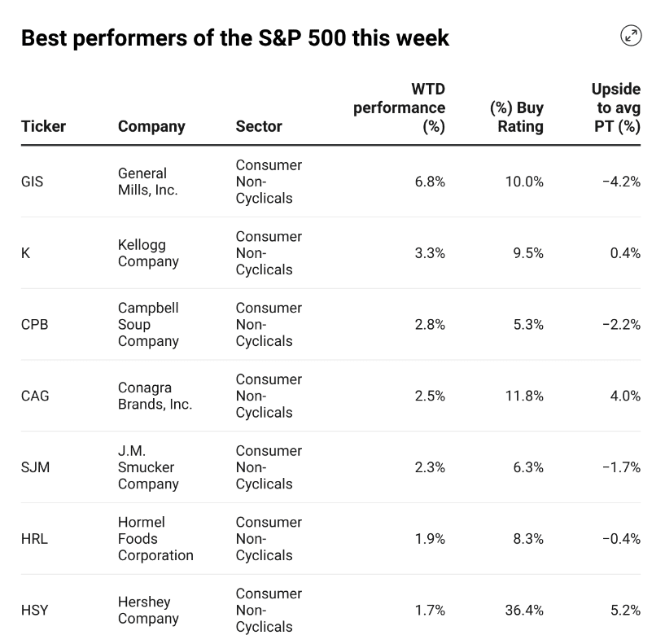Image resolution: width=665 pixels, height=644 pixels.
Task: Select the GIS ticker cell
Action: [x=33, y=182]
